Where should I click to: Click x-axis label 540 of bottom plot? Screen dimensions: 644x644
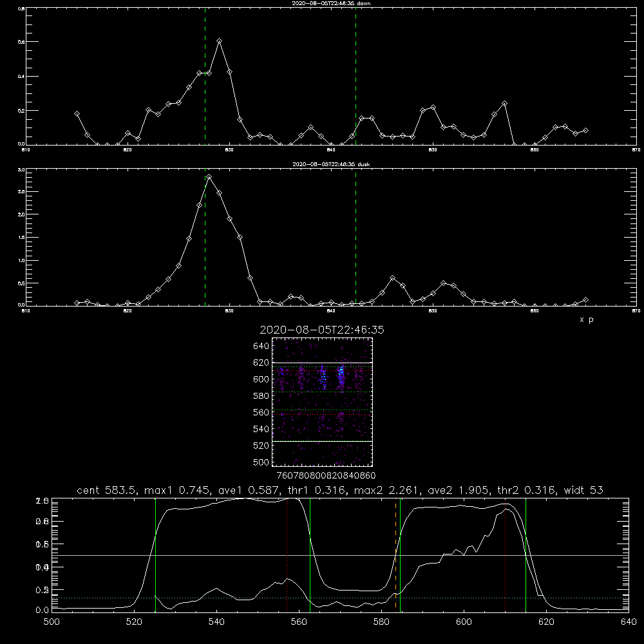coord(216,622)
